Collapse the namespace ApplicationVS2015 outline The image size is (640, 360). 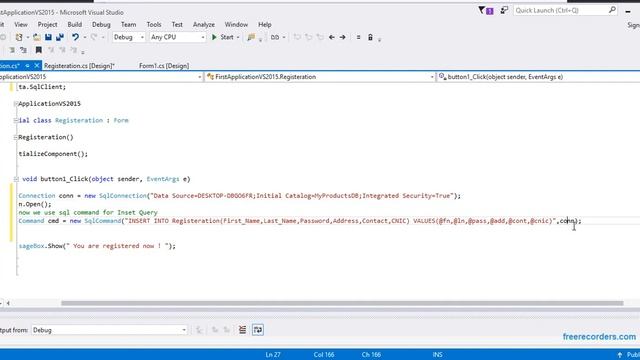pos(16,104)
